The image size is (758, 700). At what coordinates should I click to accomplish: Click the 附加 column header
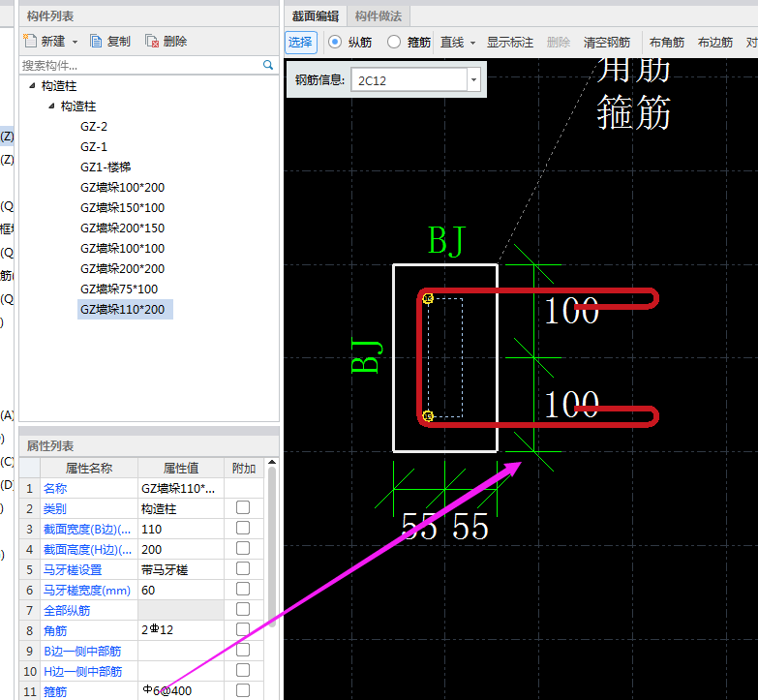coord(244,468)
